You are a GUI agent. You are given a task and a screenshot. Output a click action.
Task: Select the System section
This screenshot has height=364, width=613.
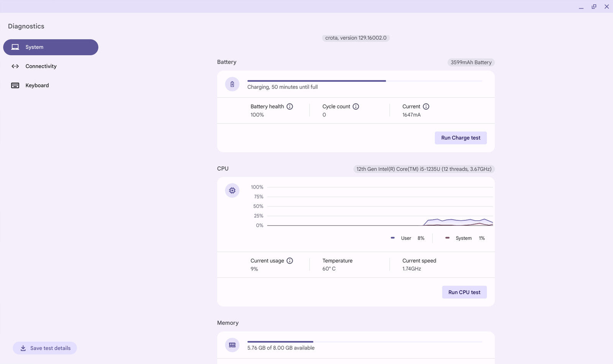point(51,47)
